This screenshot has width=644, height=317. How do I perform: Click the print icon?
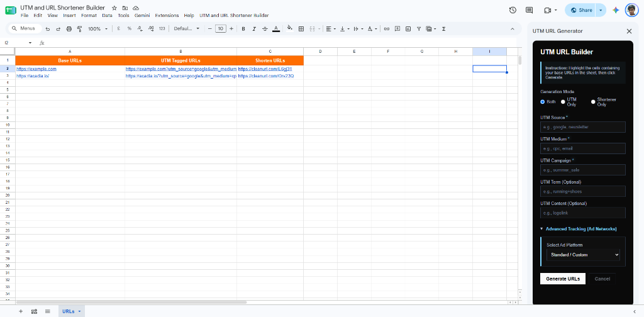coord(69,29)
